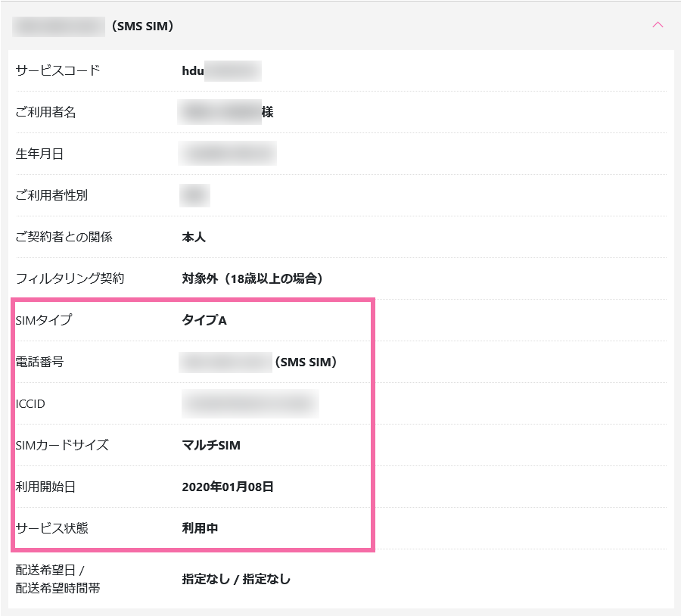Click the 指定なし / 指定なし delivery value

pyautogui.click(x=236, y=579)
